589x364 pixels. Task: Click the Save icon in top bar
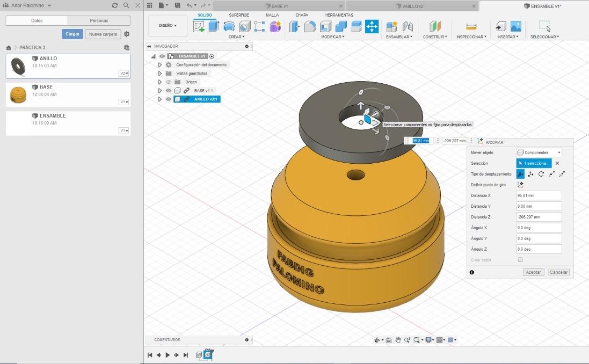[x=178, y=5]
